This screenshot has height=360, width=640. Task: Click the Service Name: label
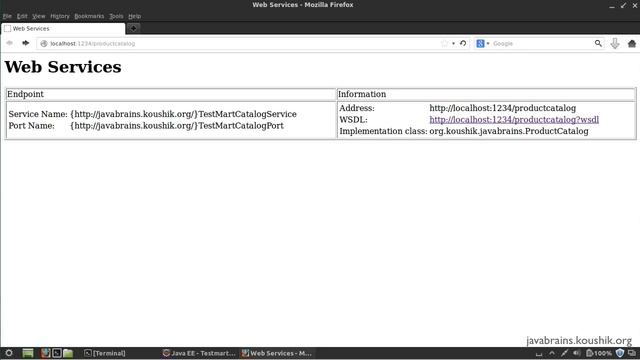(38, 114)
